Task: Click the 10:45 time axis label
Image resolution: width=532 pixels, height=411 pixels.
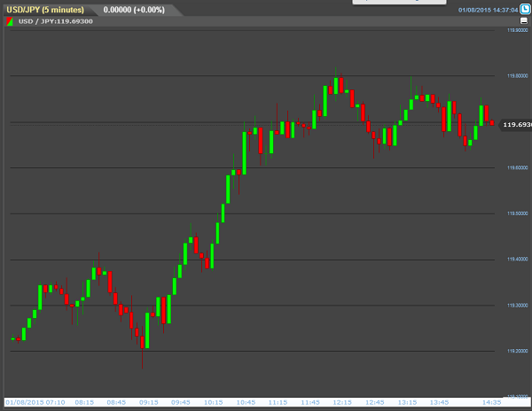Action: coord(246,402)
